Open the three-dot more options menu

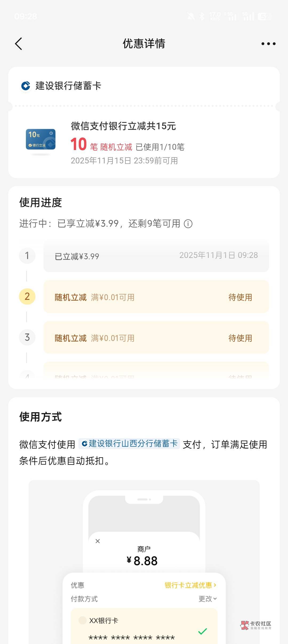pyautogui.click(x=268, y=44)
